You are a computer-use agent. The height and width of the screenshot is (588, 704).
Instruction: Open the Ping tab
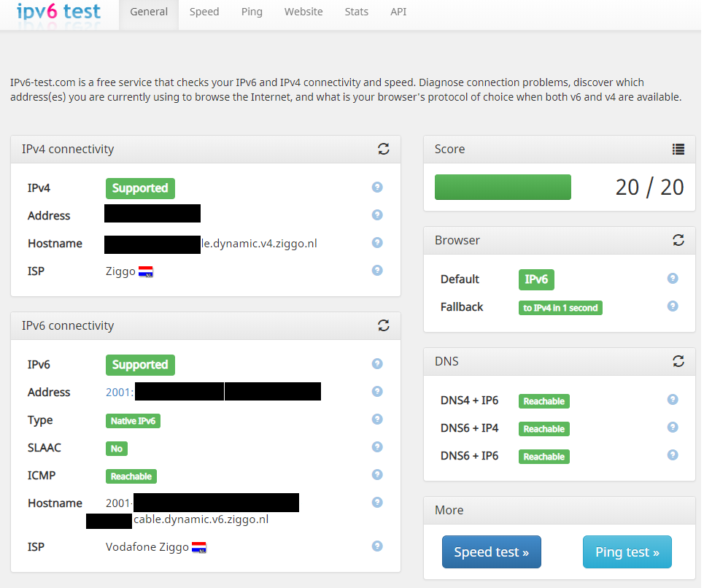tap(252, 12)
